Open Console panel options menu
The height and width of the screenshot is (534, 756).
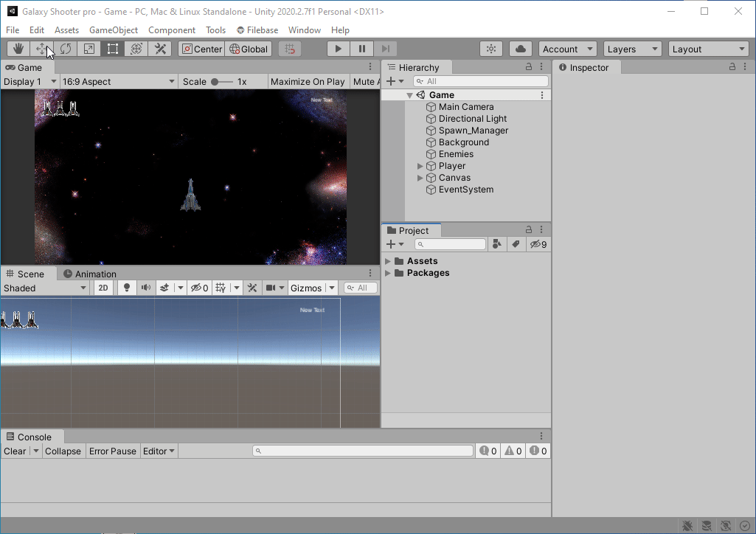[541, 436]
